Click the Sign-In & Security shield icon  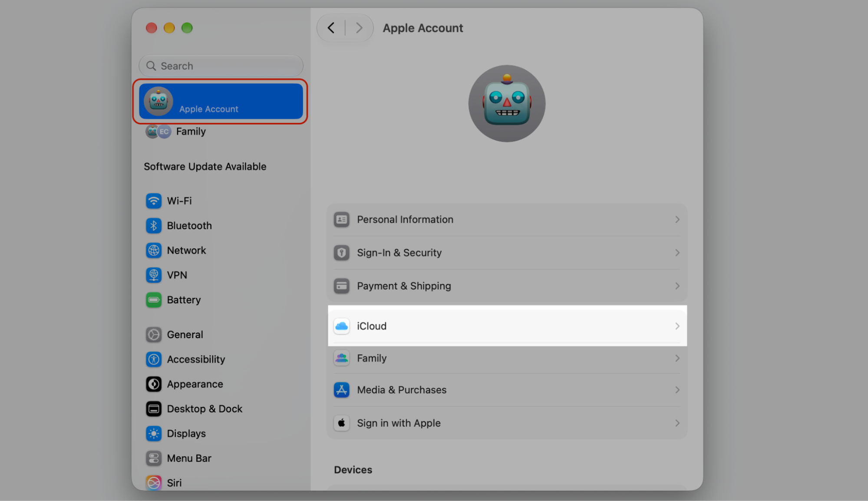click(342, 253)
